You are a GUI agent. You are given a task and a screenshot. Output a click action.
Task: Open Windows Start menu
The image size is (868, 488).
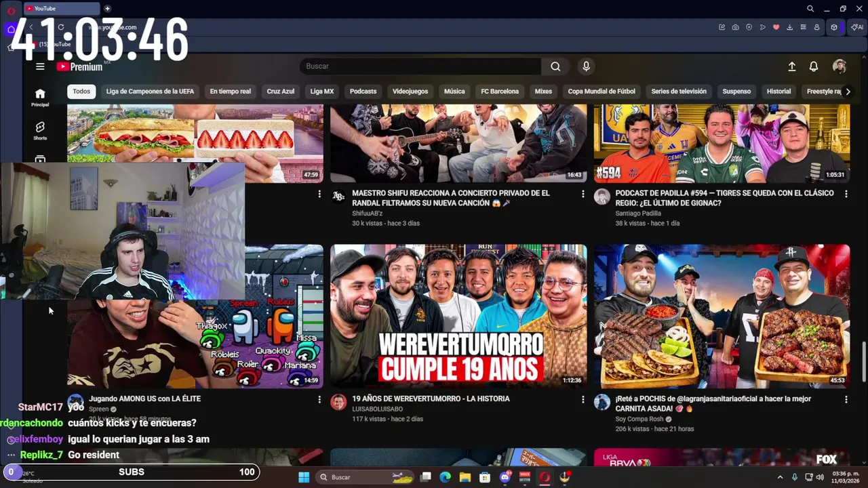[304, 477]
